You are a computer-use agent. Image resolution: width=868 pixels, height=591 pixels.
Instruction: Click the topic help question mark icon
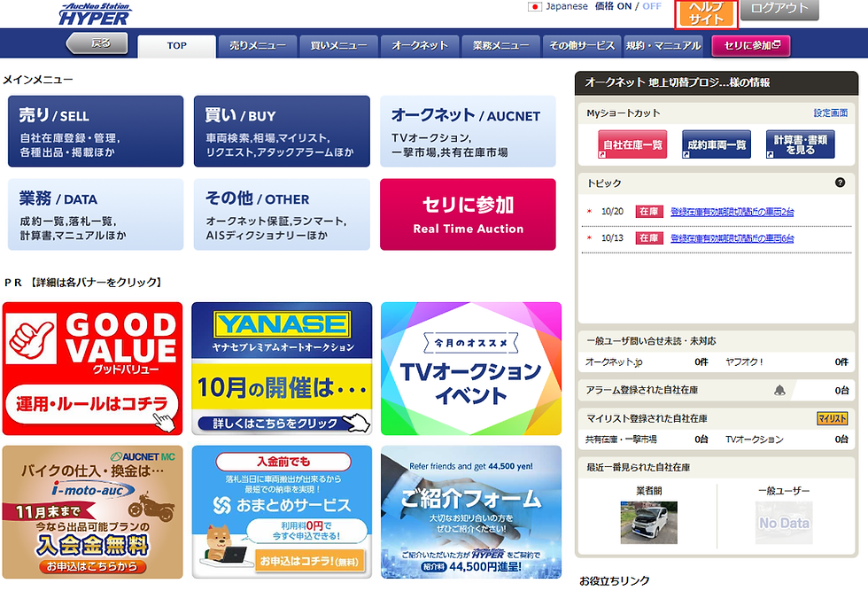(840, 183)
